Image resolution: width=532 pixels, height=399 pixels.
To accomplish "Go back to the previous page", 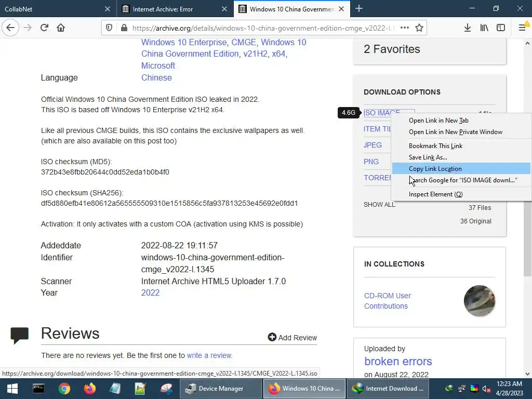I will pos(10,28).
